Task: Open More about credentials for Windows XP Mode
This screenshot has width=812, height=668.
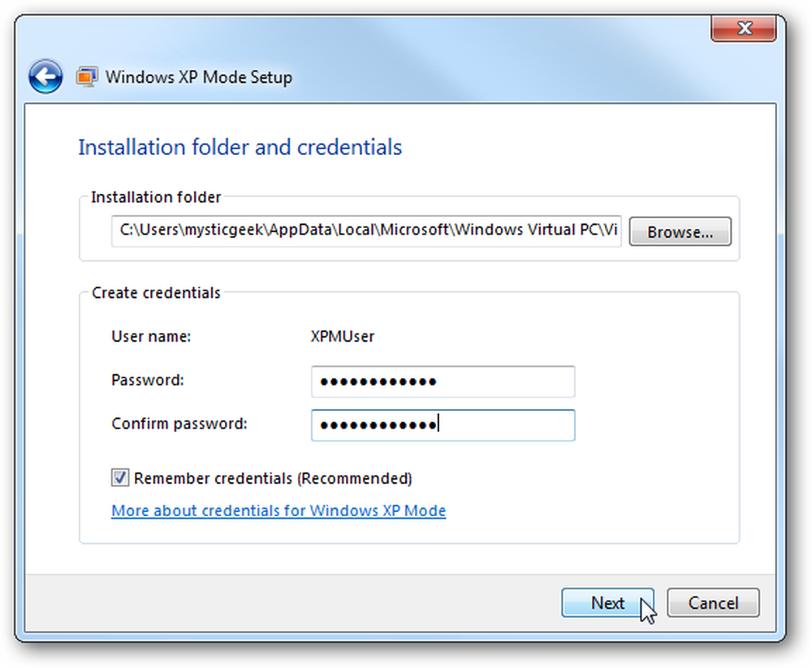Action: point(279,511)
